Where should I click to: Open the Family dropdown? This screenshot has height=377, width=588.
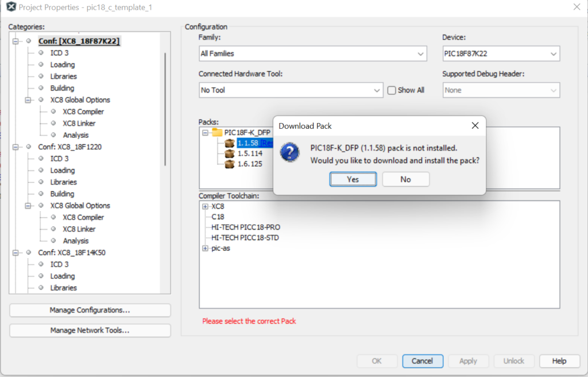312,53
